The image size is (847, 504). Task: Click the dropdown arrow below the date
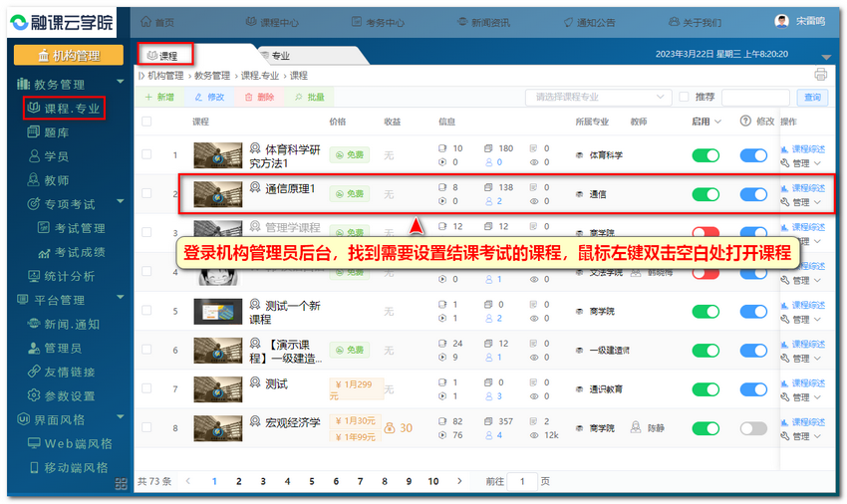[x=826, y=57]
